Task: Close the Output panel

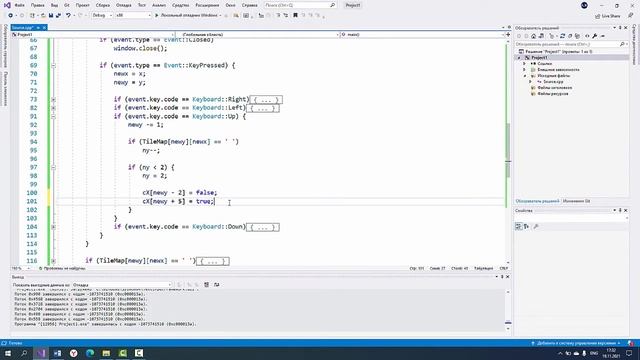Action: [x=507, y=277]
